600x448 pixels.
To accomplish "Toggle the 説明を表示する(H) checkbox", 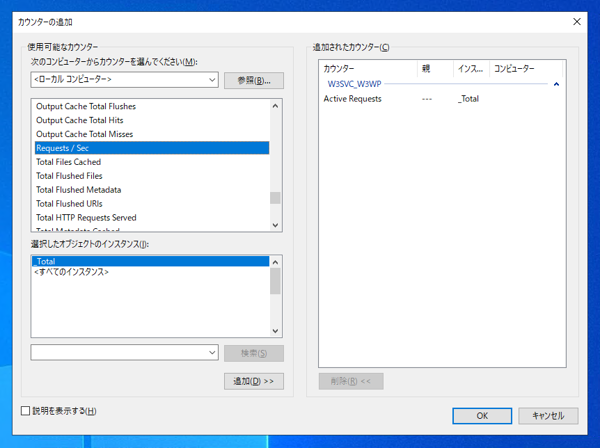I will (x=26, y=411).
